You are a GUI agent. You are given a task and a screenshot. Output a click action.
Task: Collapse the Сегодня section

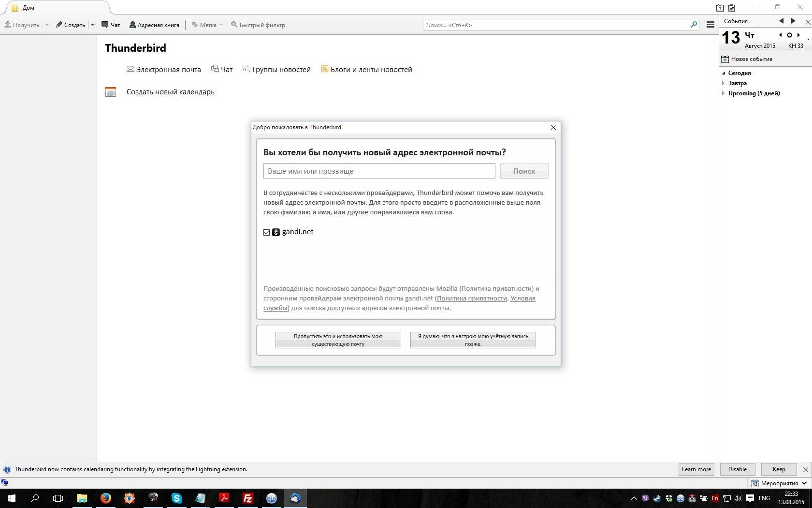[x=724, y=73]
